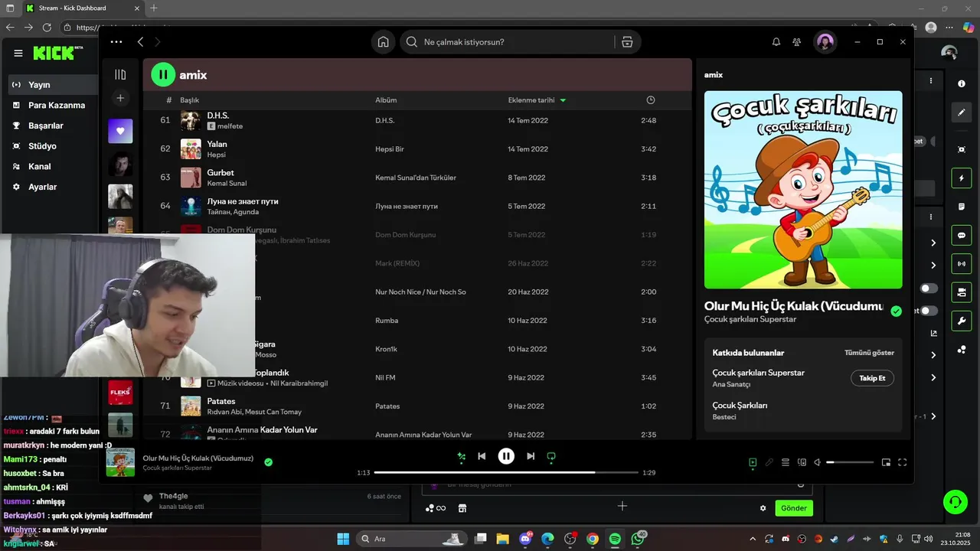The width and height of the screenshot is (980, 551).
Task: Toggle shuffle in the player
Action: (461, 456)
